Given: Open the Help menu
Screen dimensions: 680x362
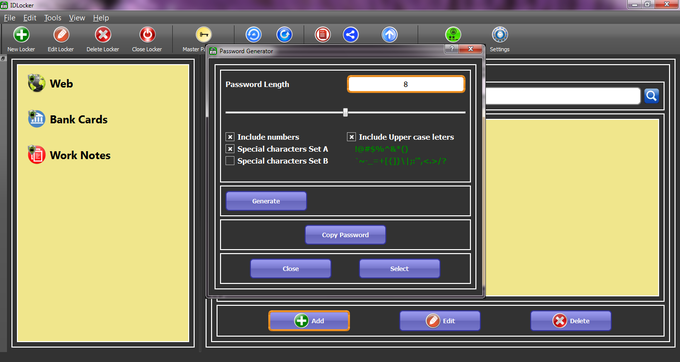Looking at the screenshot, I should click(101, 18).
